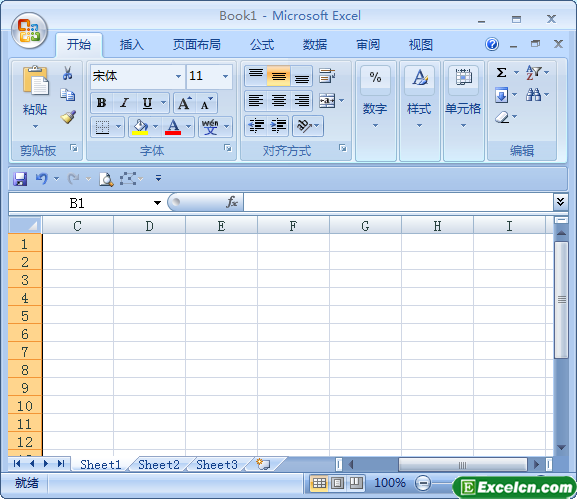Open the 样式 styles button

click(419, 97)
